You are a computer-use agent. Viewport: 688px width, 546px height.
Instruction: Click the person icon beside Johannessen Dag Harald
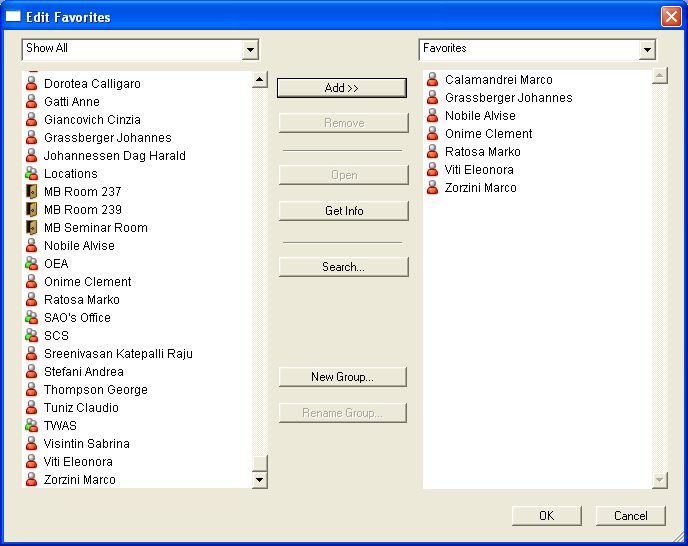[32, 155]
